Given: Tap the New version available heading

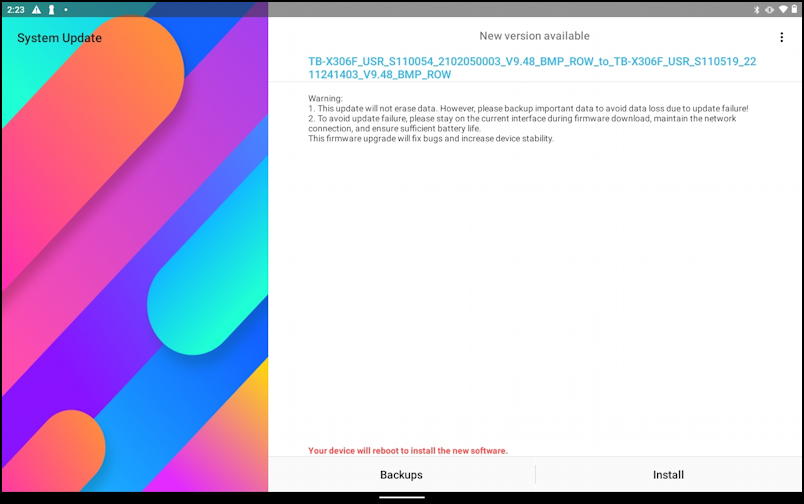Looking at the screenshot, I should [534, 36].
